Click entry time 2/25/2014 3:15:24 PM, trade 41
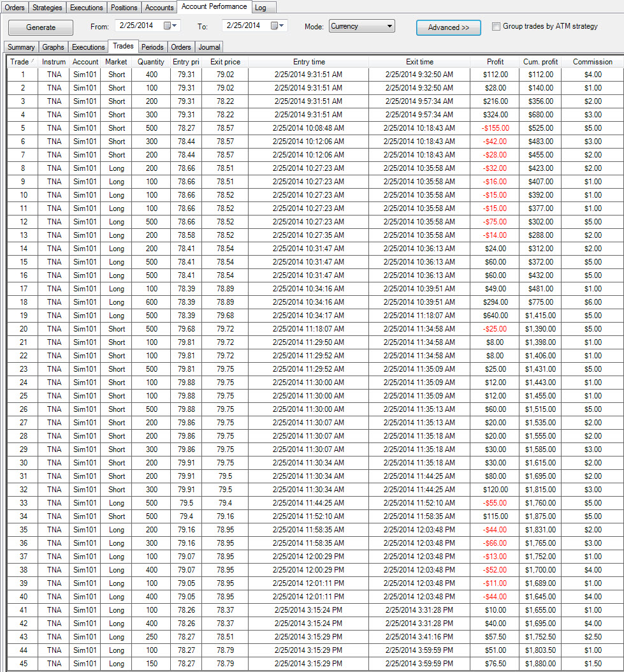The image size is (624, 672). pyautogui.click(x=308, y=610)
